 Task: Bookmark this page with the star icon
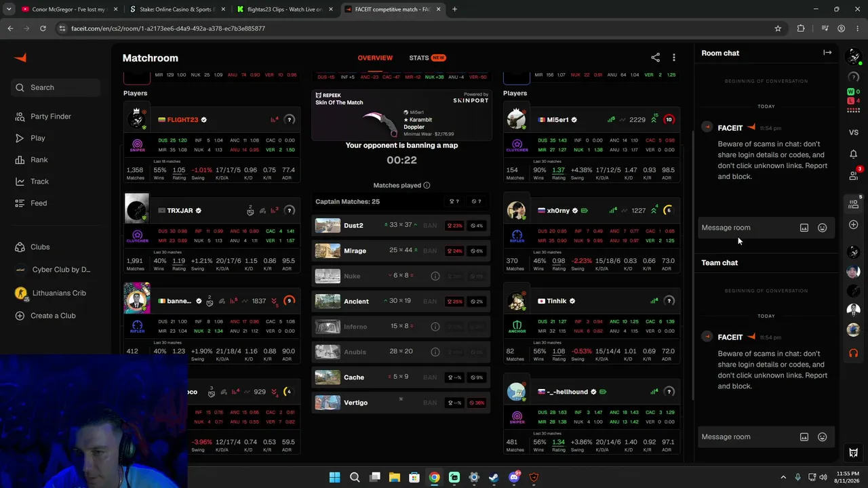778,28
